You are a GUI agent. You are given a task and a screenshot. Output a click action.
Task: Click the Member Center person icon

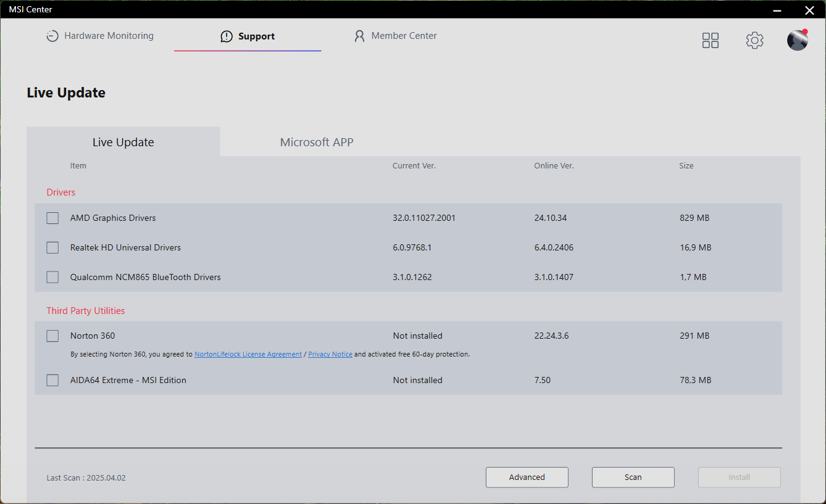(359, 36)
